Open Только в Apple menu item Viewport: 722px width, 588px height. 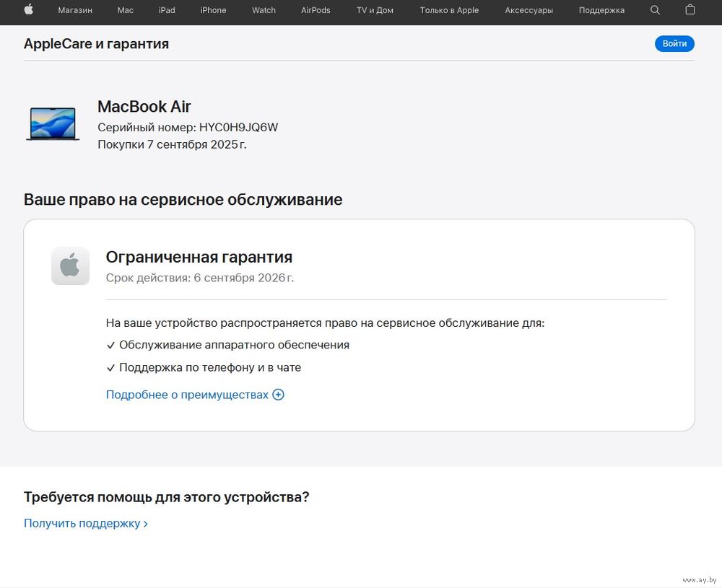coord(449,10)
